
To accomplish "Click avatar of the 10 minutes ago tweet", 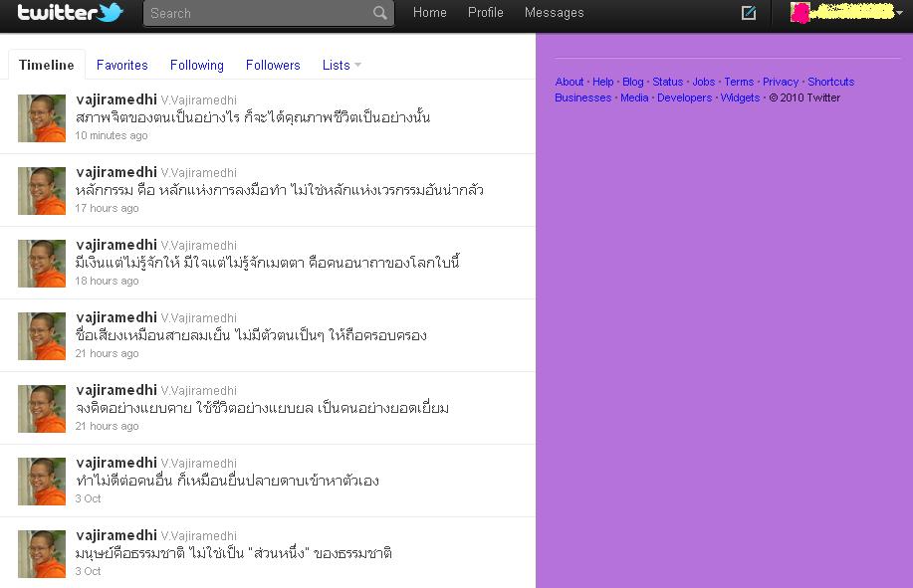I will (42, 118).
